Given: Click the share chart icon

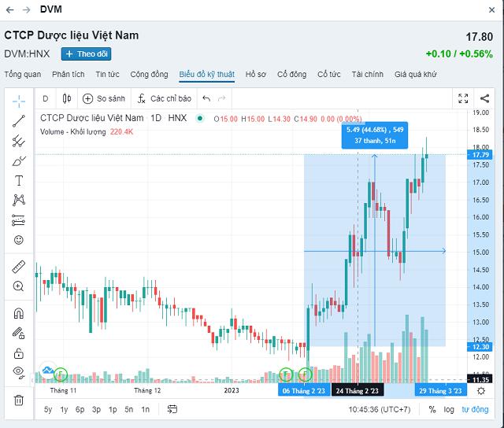Looking at the screenshot, I should click(x=484, y=98).
